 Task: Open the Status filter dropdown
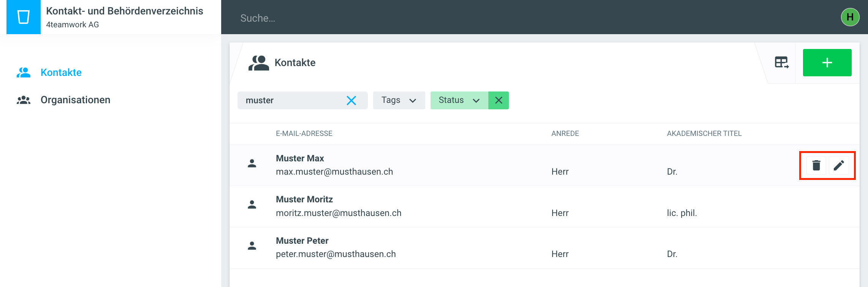tap(459, 101)
